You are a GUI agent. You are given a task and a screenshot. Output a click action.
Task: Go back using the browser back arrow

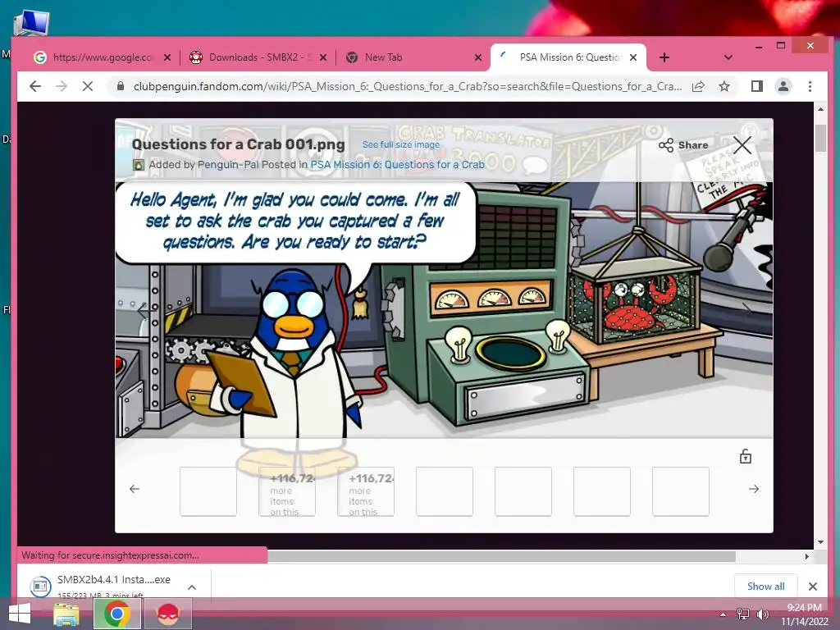35,86
